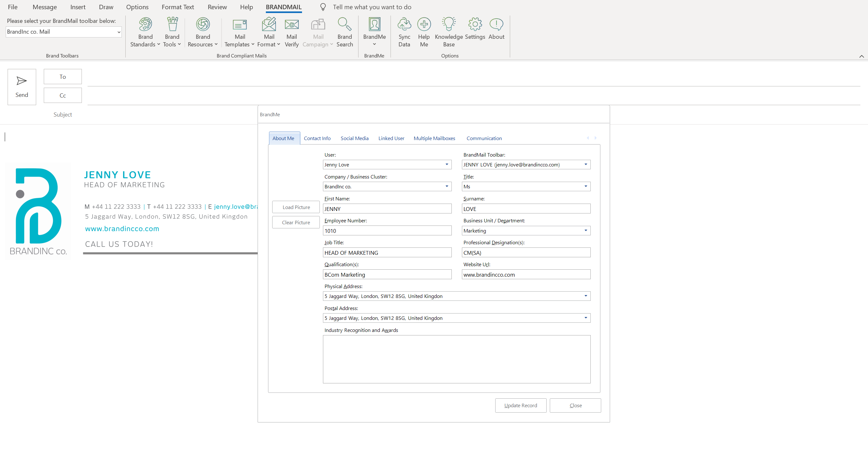Click the Load Picture button
The width and height of the screenshot is (868, 452).
[296, 207]
